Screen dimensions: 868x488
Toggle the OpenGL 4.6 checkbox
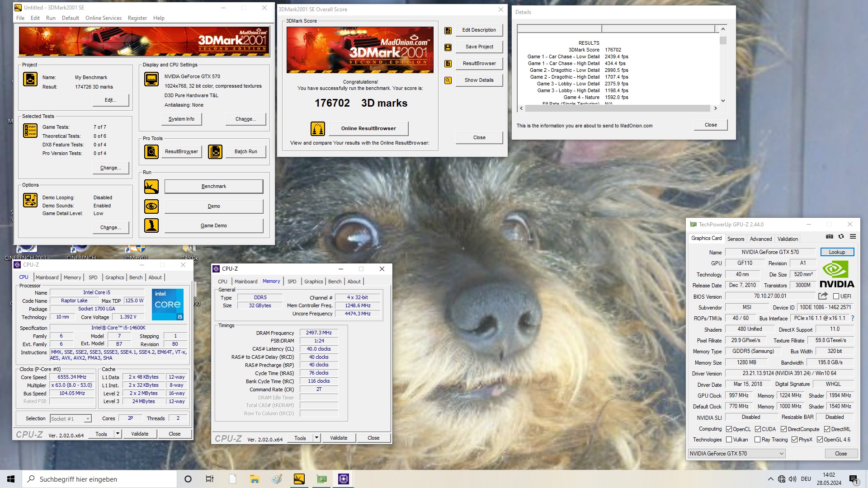pyautogui.click(x=820, y=440)
